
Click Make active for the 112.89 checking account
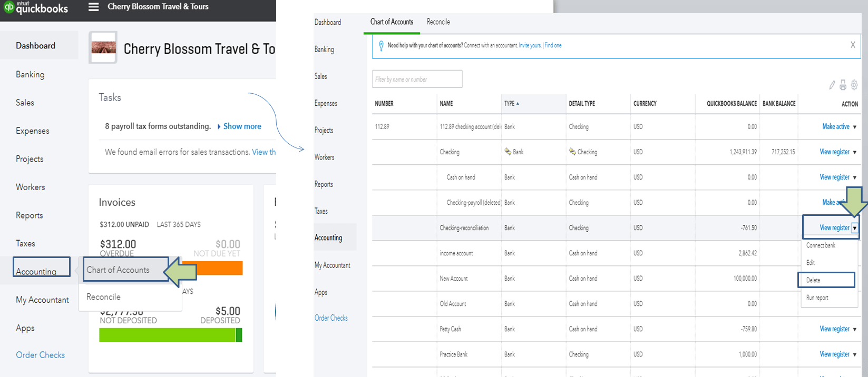click(836, 126)
